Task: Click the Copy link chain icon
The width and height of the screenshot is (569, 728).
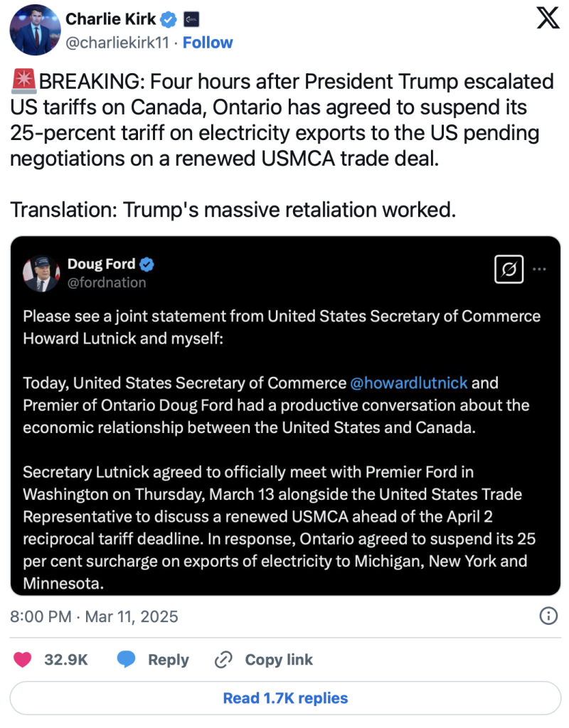Action: (224, 660)
